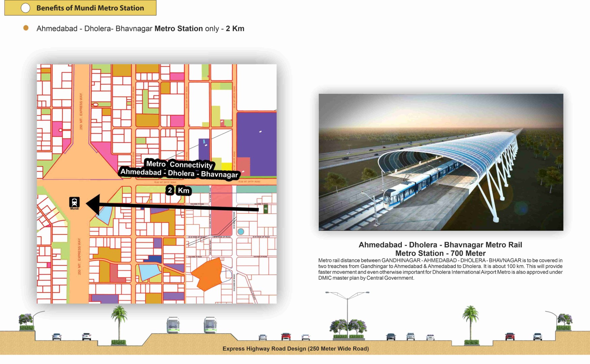Click the orange bullet before Ahmedabad - Dholera
The height and width of the screenshot is (364, 590).
[26, 28]
